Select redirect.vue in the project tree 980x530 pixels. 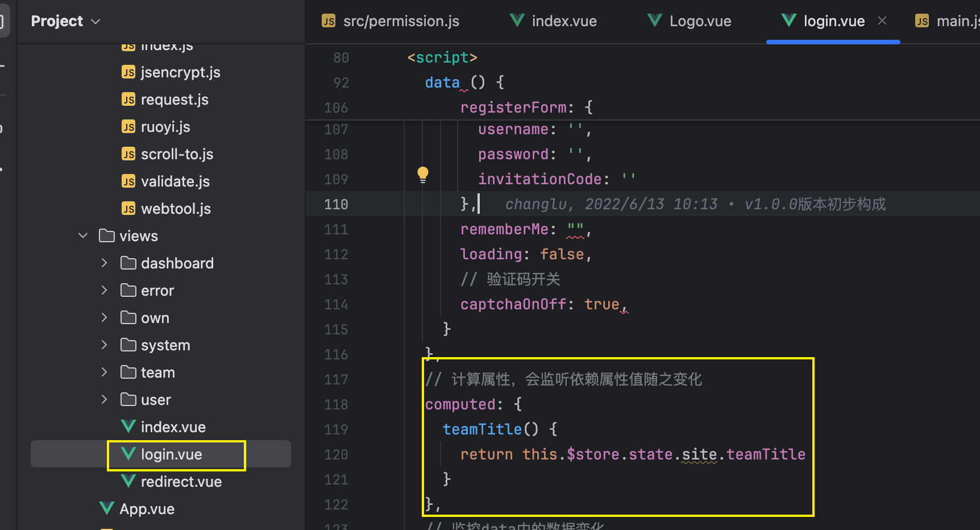tap(171, 482)
